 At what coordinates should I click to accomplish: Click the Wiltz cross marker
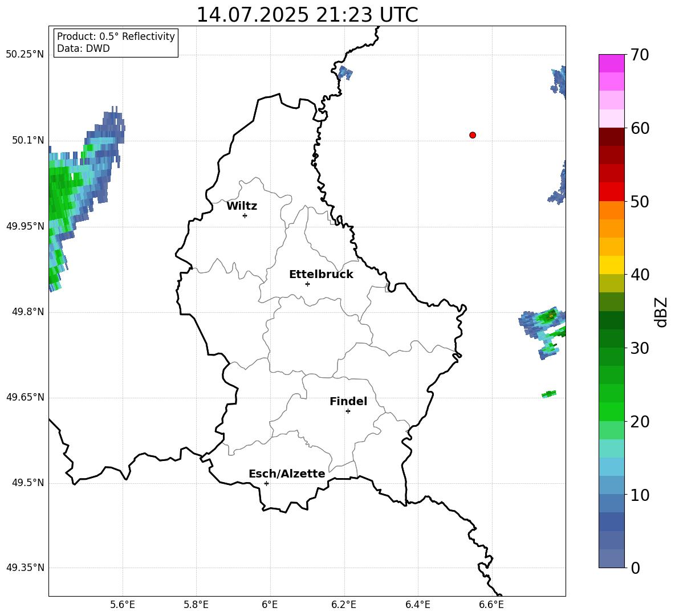(x=245, y=215)
